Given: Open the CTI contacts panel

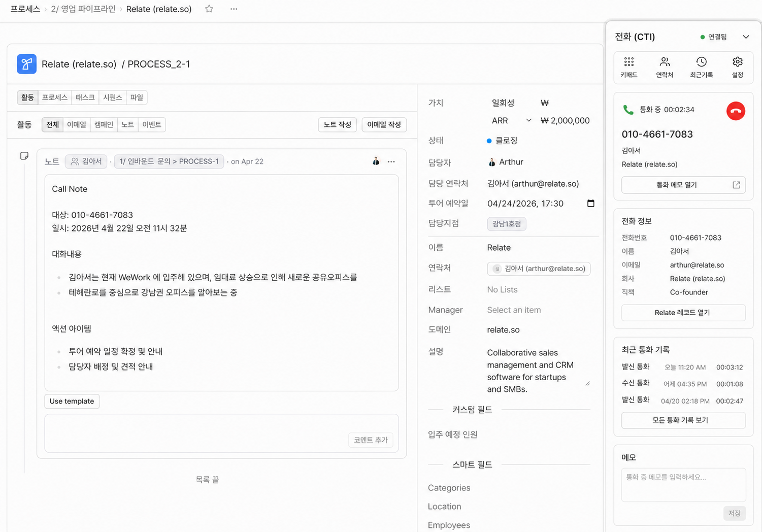Looking at the screenshot, I should pyautogui.click(x=665, y=68).
